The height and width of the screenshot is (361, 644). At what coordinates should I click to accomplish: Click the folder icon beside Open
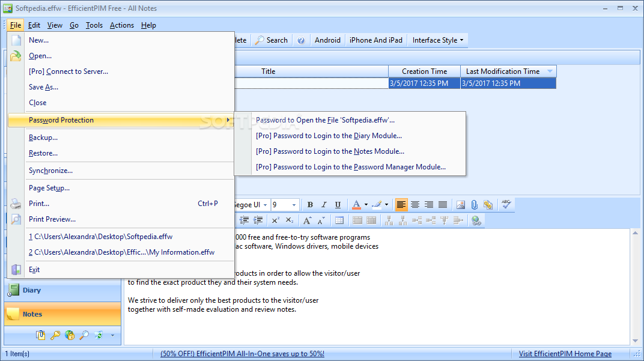tap(16, 56)
